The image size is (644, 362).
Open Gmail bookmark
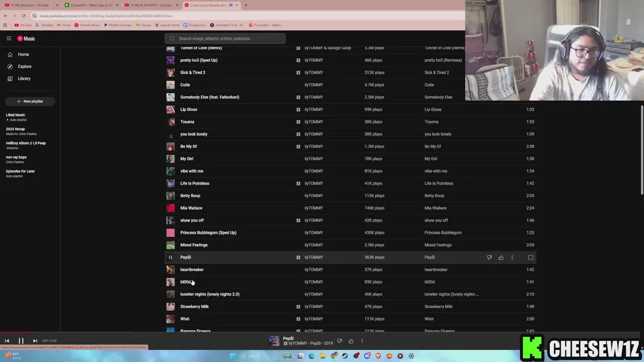tap(64, 25)
